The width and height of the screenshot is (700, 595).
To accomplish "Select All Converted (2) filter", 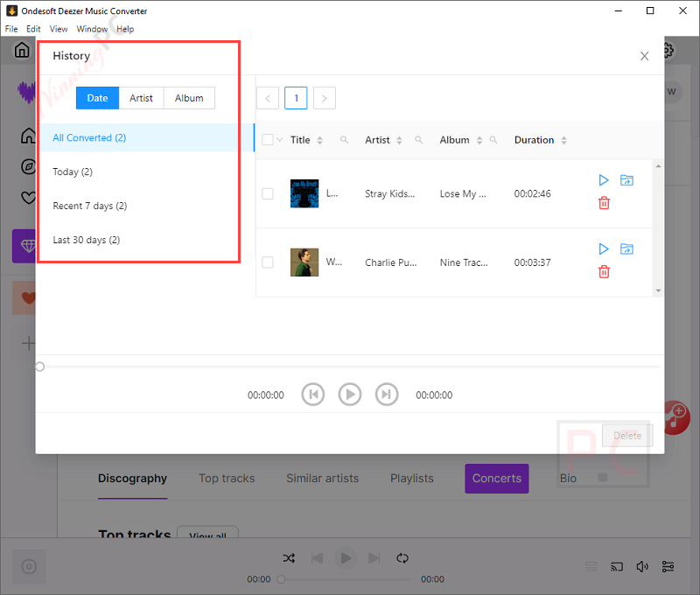I will [147, 138].
